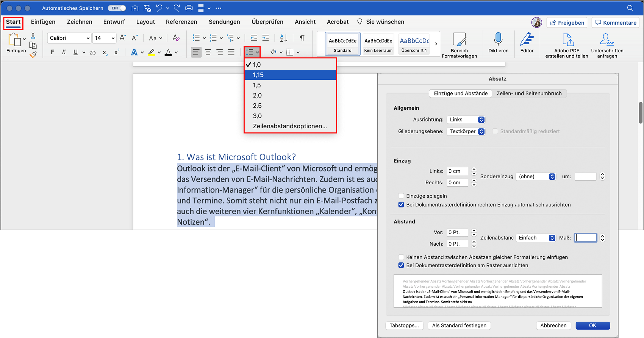Save document with the save icon

point(147,8)
